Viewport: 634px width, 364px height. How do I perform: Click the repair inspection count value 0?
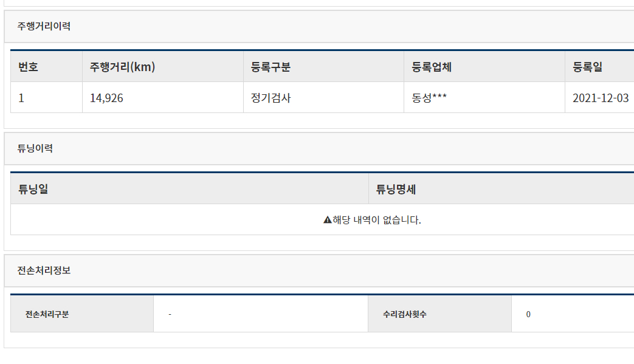pos(528,314)
